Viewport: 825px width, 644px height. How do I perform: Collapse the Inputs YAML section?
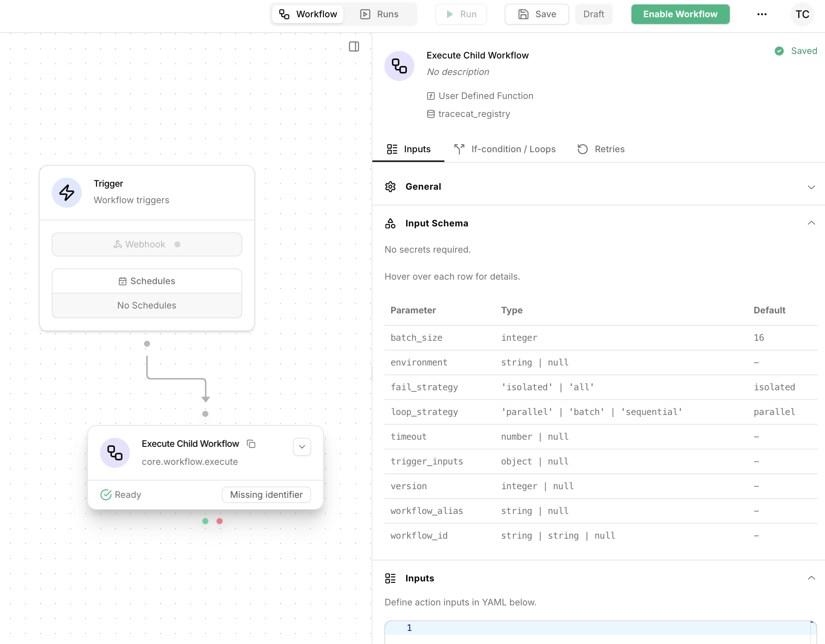pos(811,578)
